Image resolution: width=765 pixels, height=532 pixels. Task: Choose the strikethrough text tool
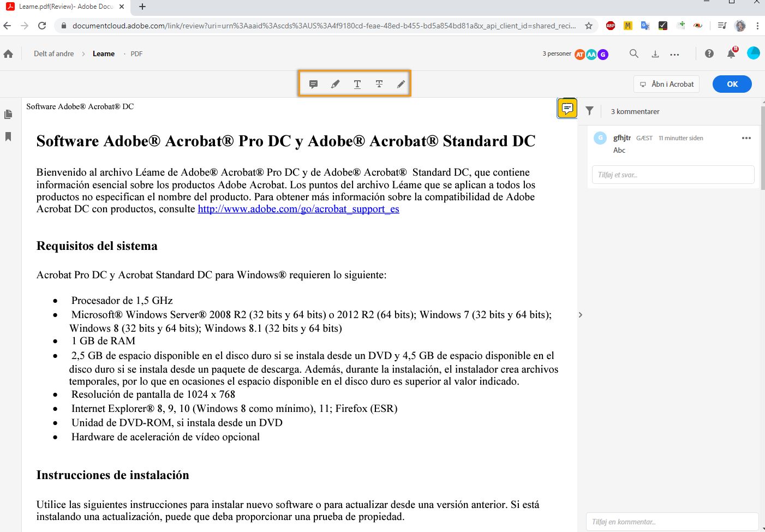[379, 84]
